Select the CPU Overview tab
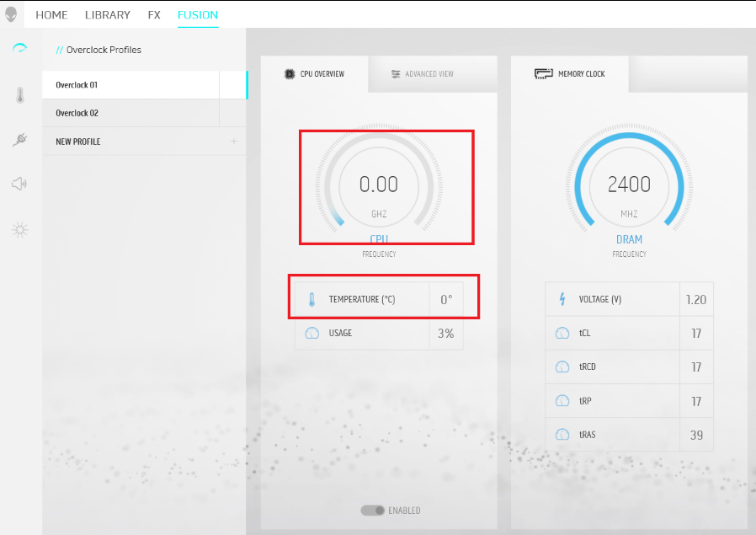 tap(317, 74)
